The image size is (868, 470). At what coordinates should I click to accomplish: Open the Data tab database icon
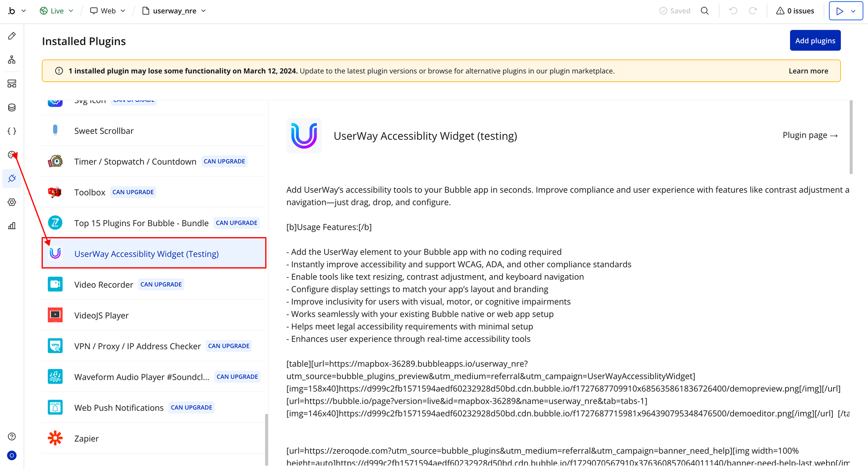click(12, 107)
